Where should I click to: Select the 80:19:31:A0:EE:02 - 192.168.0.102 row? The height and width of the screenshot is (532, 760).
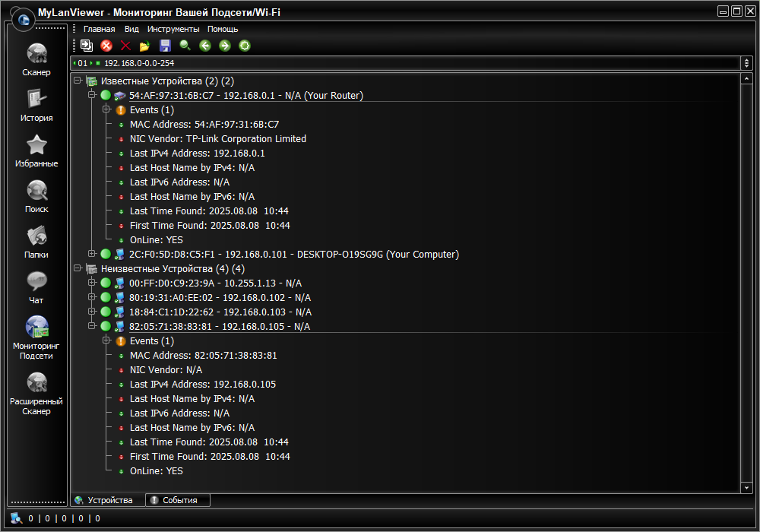(x=220, y=297)
